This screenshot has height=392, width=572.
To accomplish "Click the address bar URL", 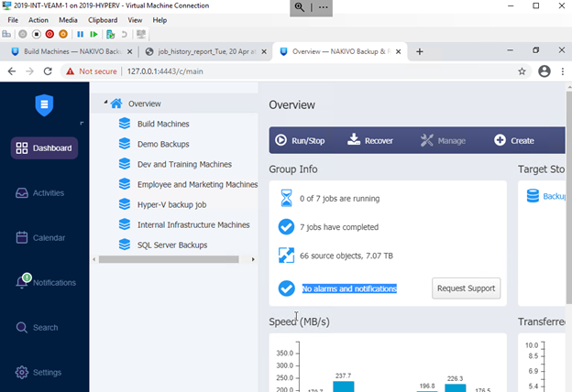I will [165, 71].
